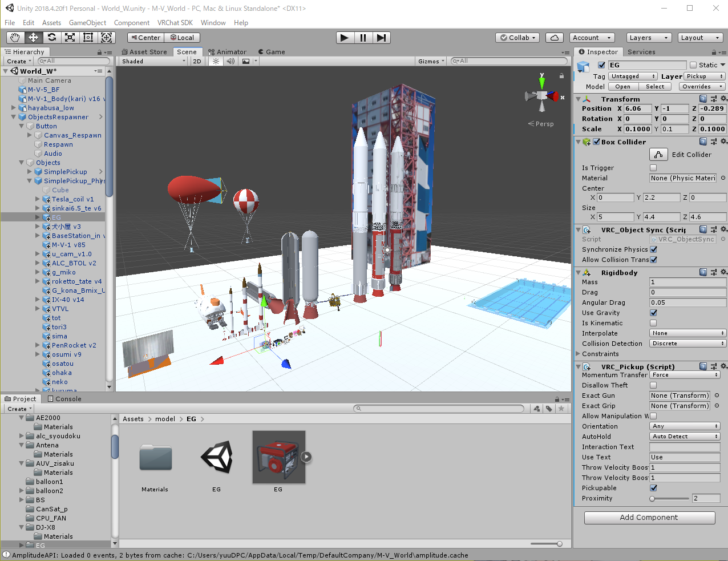This screenshot has width=728, height=561.
Task: Disable the Box Collider component checkbox
Action: point(597,142)
